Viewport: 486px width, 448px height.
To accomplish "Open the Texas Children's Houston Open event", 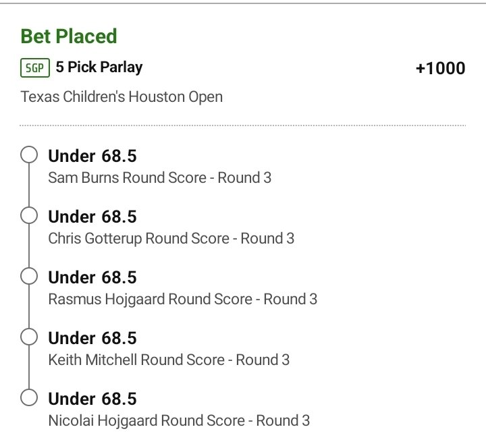I will (122, 97).
